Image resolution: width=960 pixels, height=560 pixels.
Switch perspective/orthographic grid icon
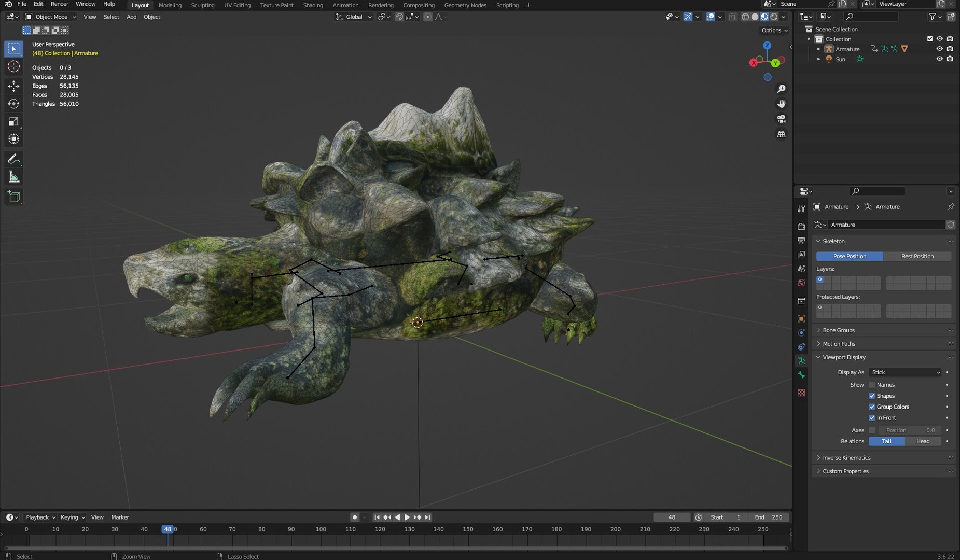[781, 134]
